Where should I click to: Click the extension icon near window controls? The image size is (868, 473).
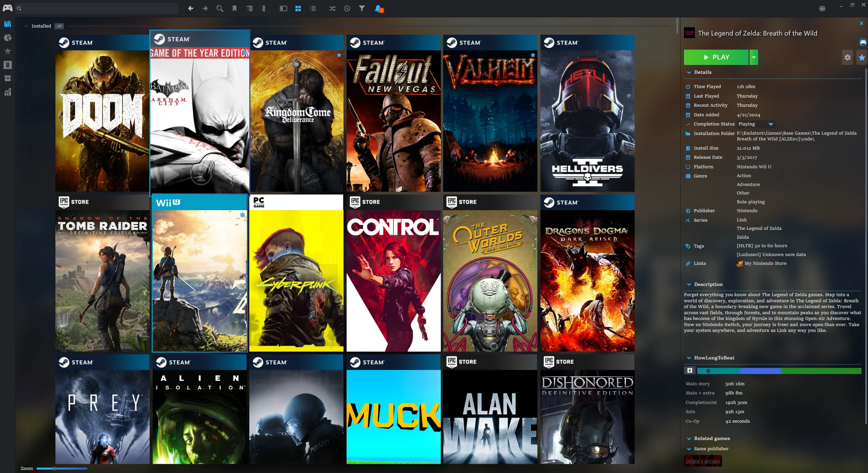(x=822, y=9)
